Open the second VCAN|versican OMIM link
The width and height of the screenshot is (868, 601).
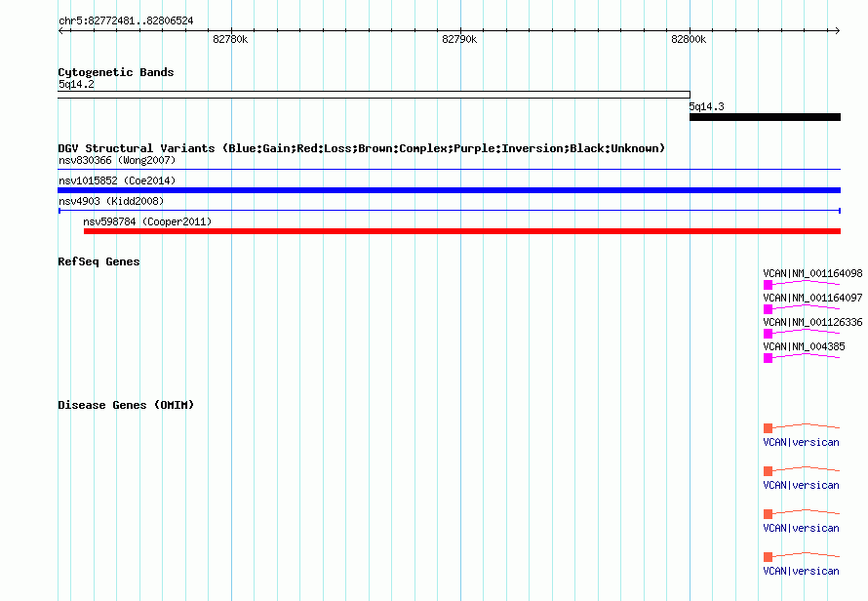801,485
